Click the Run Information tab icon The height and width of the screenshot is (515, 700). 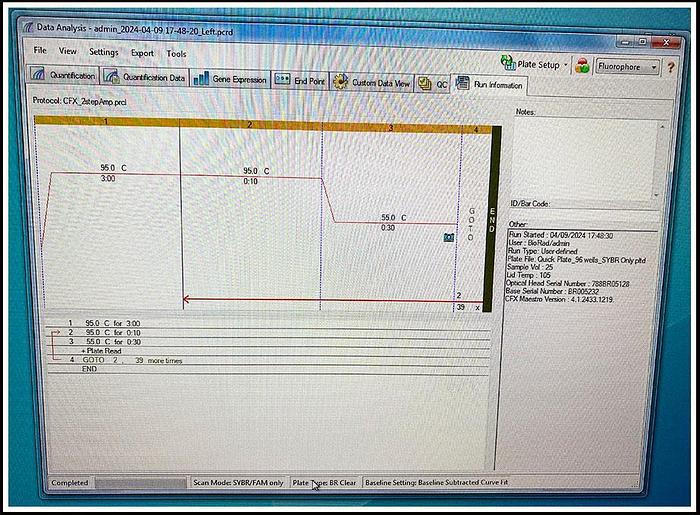(463, 85)
